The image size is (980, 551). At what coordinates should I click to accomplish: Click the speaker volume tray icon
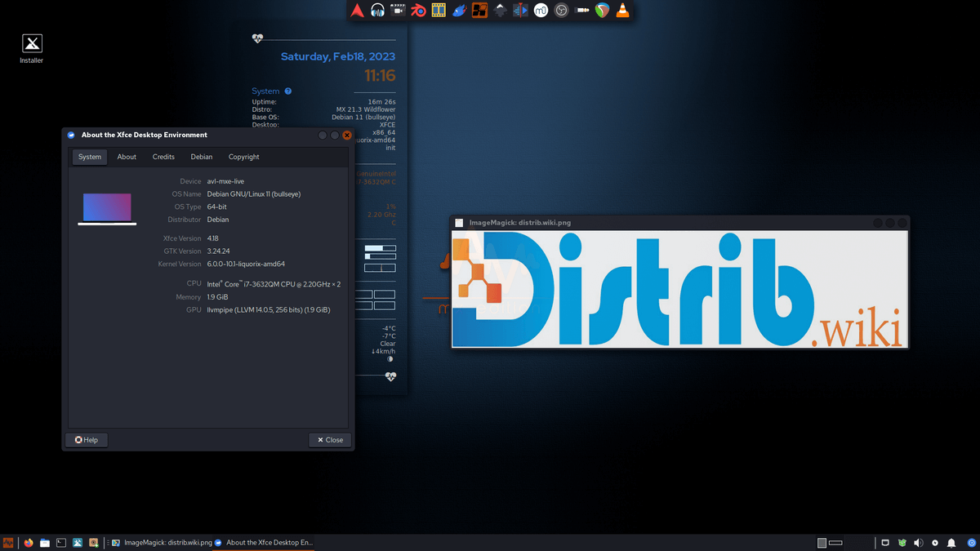pos(919,543)
